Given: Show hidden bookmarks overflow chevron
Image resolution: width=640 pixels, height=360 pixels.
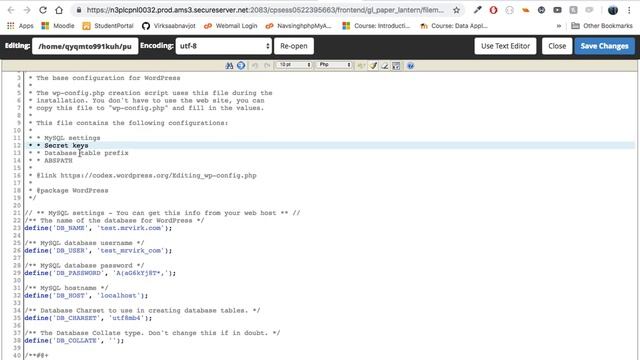Looking at the screenshot, I should click(559, 26).
